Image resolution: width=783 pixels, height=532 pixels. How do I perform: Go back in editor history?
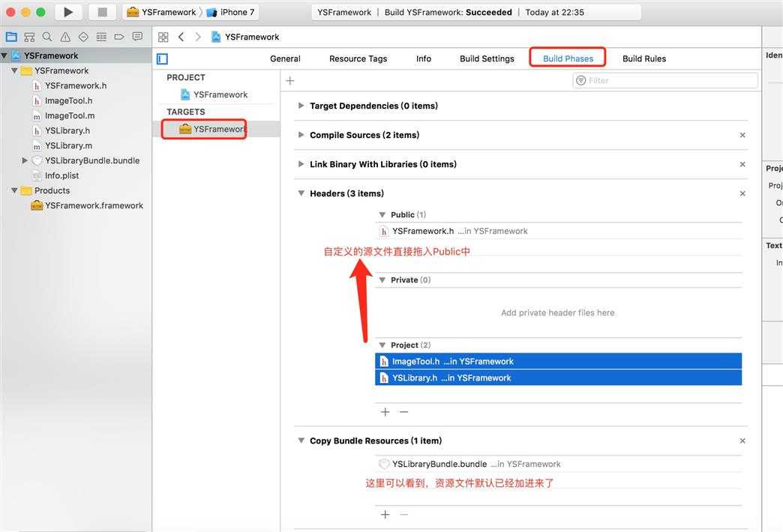point(181,37)
